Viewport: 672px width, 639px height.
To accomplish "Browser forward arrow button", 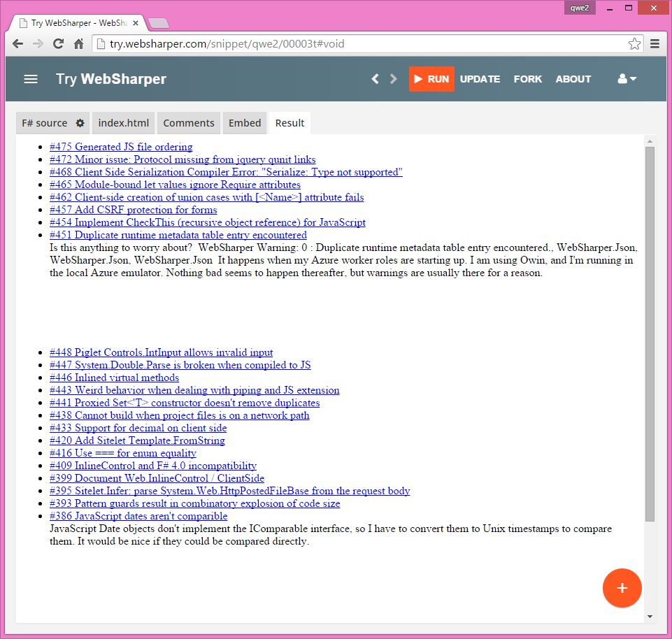I will point(38,44).
